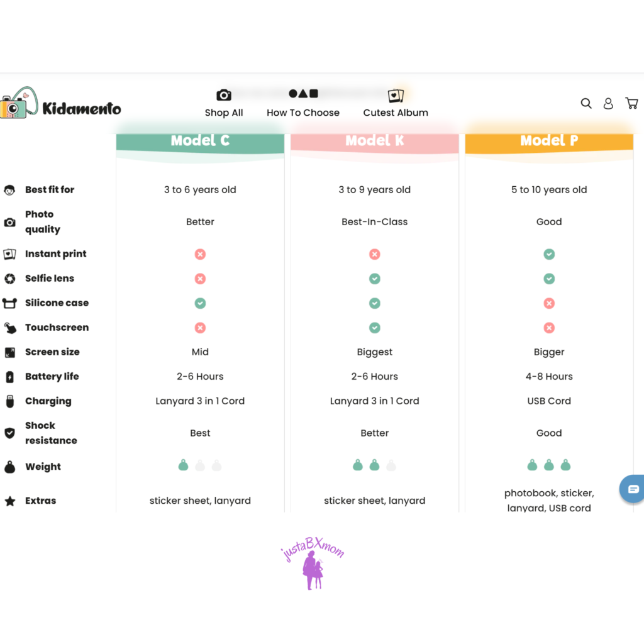644x644 pixels.
Task: Click Model P instant print checkmark
Action: pos(549,254)
